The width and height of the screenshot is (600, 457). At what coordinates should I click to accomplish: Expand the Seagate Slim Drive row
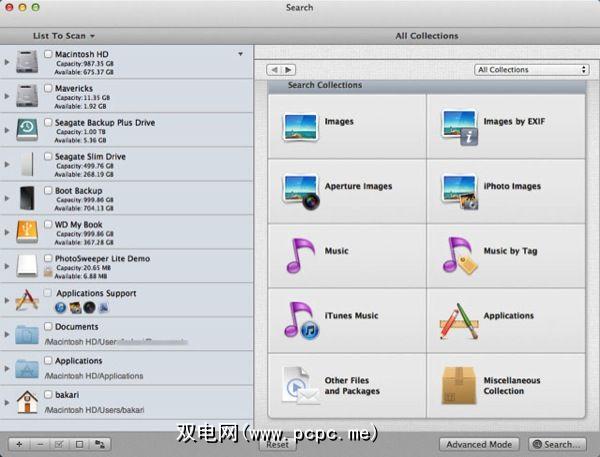click(x=7, y=164)
